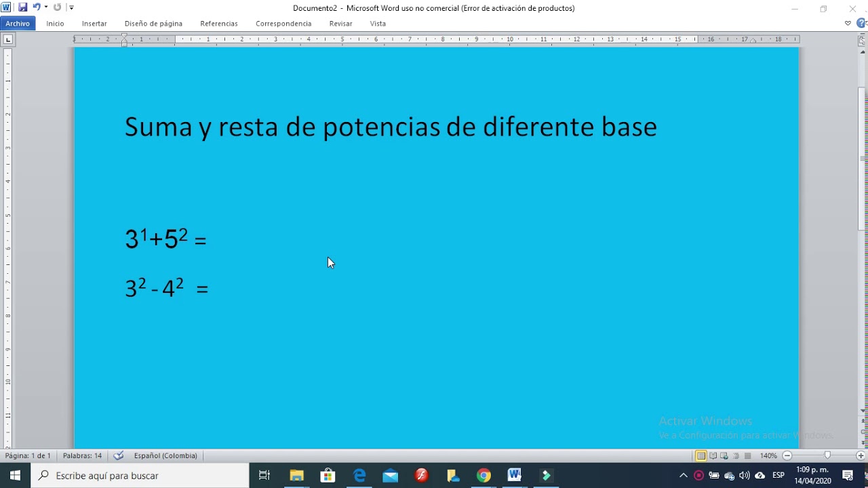This screenshot has height=488, width=868.
Task: Click the Word application icon in title bar
Action: point(6,7)
